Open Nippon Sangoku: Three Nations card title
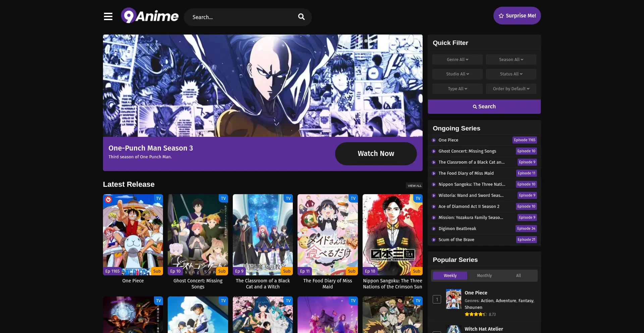The image size is (644, 333). coord(392,284)
